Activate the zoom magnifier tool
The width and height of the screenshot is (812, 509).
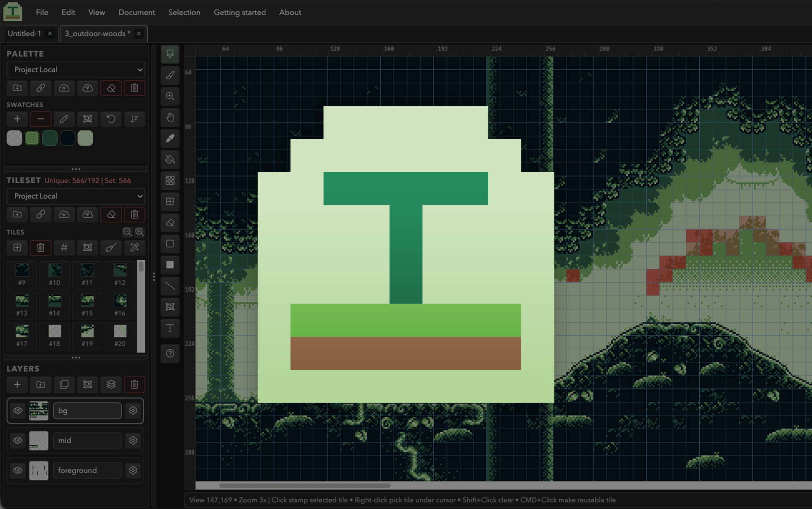tap(170, 96)
